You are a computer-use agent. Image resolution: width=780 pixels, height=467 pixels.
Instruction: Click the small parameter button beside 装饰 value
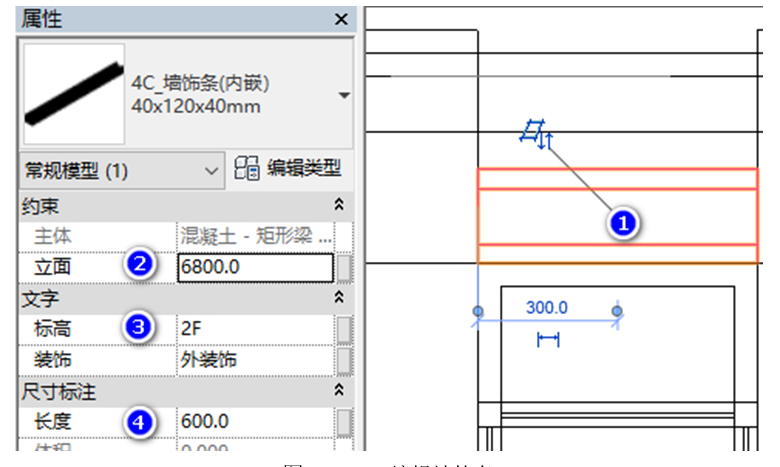(344, 359)
